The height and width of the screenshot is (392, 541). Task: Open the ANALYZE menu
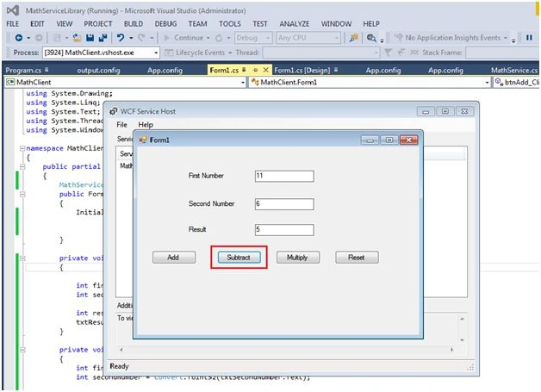295,24
